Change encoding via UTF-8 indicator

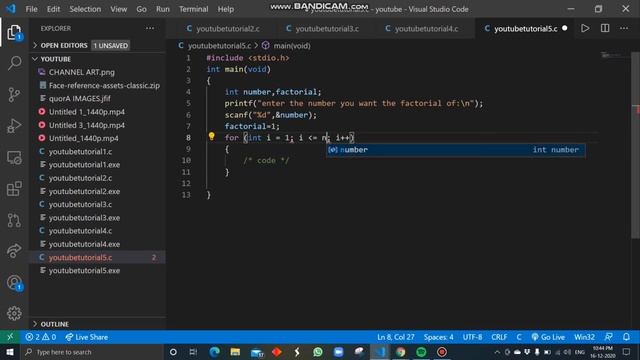[472, 337]
